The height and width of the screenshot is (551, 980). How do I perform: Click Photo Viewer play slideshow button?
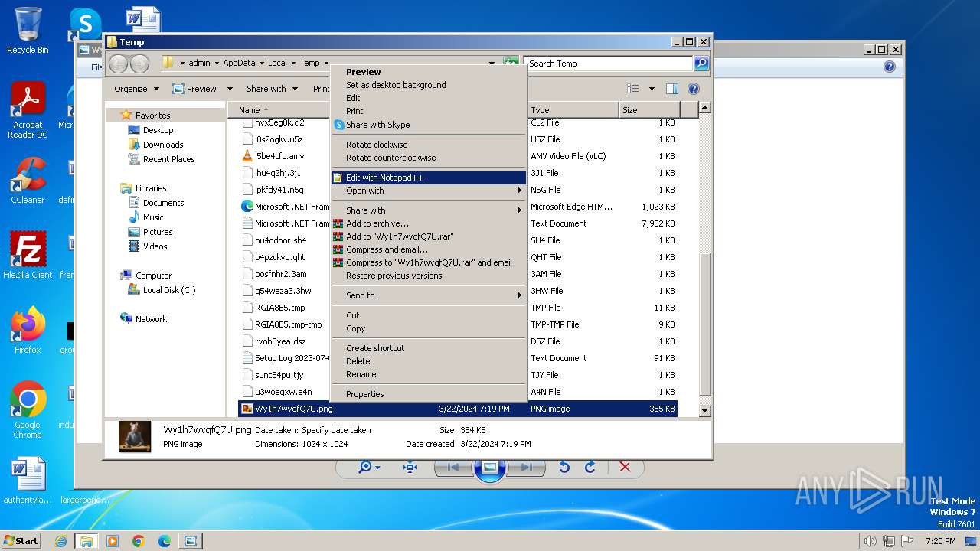[490, 467]
